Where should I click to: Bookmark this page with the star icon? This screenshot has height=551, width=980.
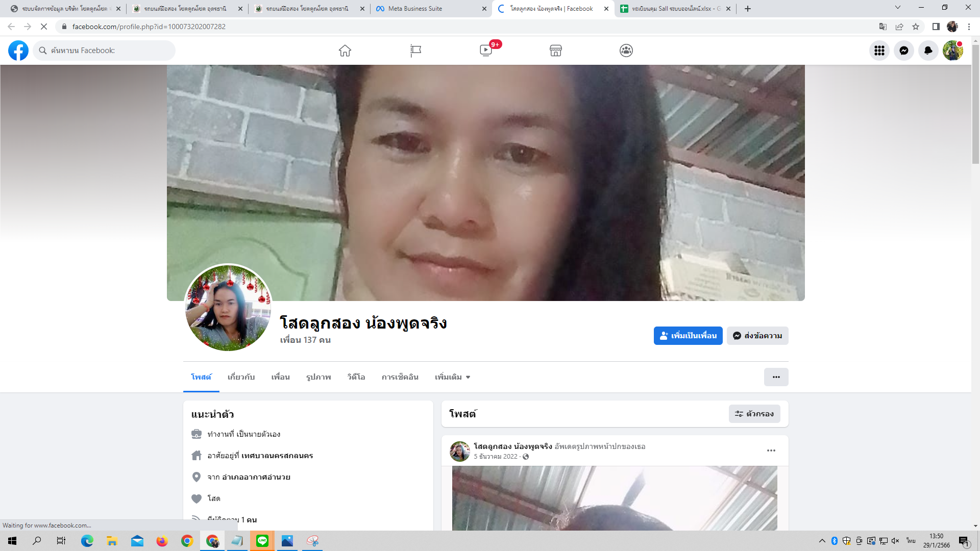coord(916,27)
